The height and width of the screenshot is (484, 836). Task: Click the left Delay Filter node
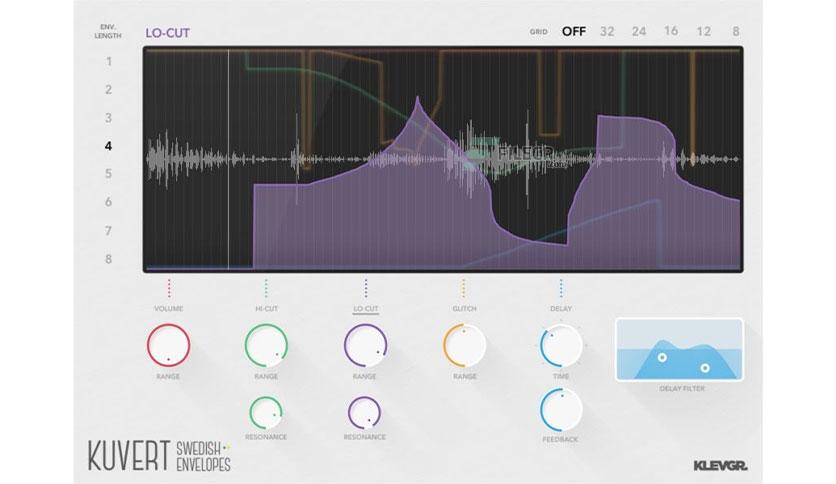[662, 358]
